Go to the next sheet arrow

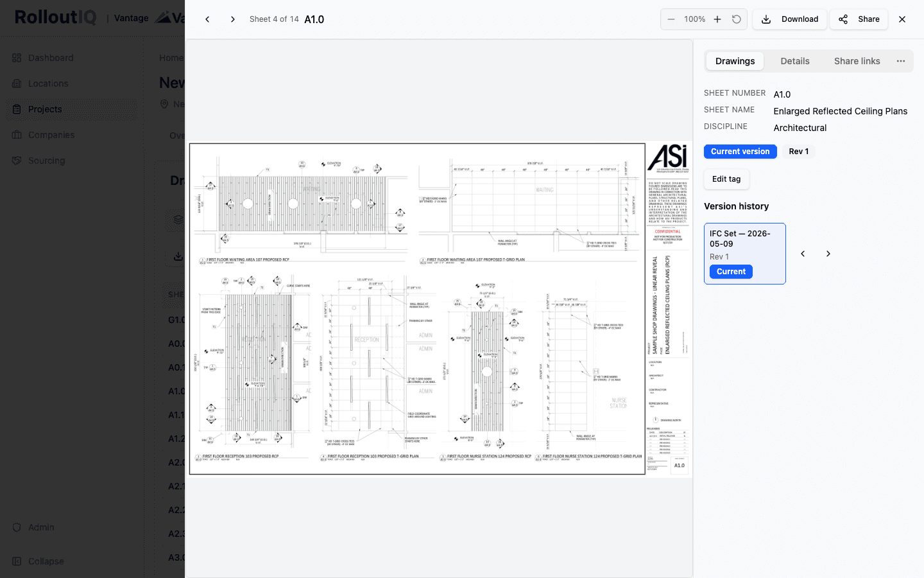(233, 19)
